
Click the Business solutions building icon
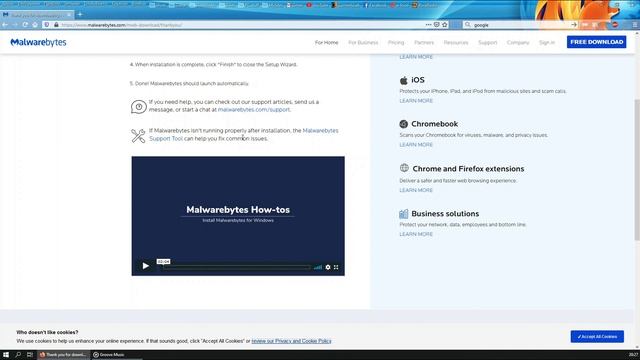tap(404, 213)
